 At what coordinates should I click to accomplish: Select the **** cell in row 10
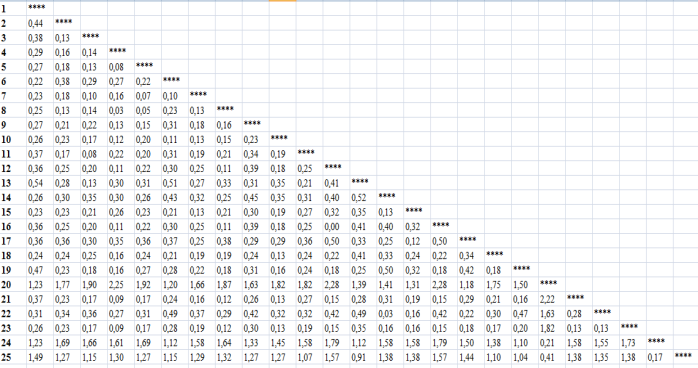click(283, 140)
